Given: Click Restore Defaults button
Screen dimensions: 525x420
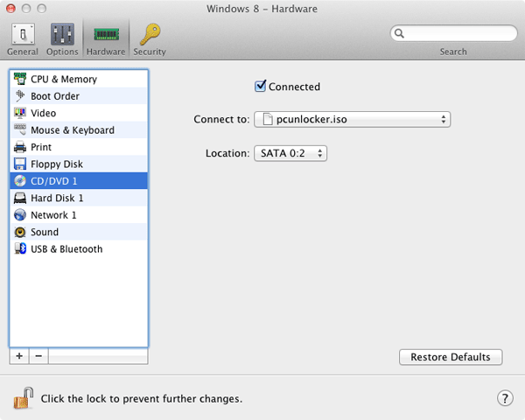Looking at the screenshot, I should tap(451, 357).
